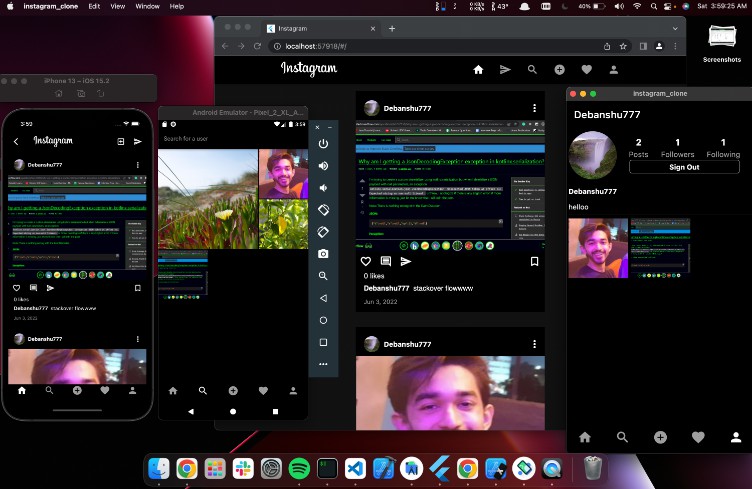The image size is (752, 489).
Task: Open screenshot post thumbnail in desktop profile
Action: (660, 248)
